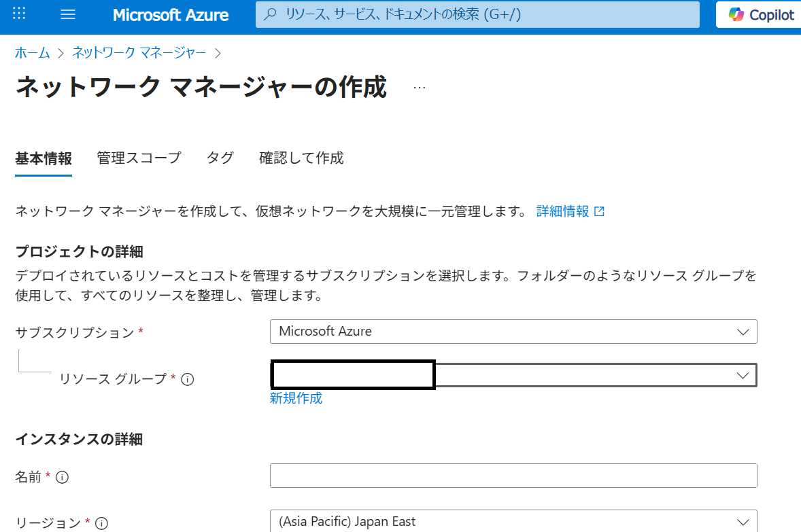Open the 確認して作成 tab
Image resolution: width=801 pixels, height=532 pixels.
point(301,158)
